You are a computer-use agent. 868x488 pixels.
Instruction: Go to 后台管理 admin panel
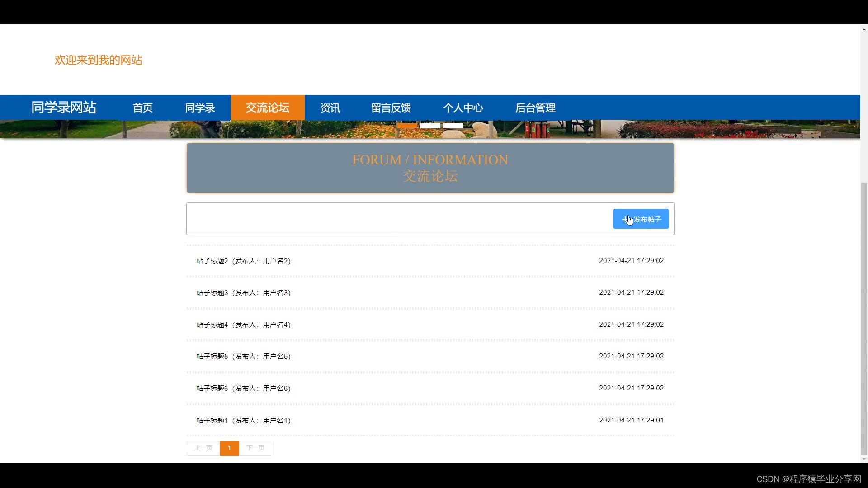tap(535, 108)
